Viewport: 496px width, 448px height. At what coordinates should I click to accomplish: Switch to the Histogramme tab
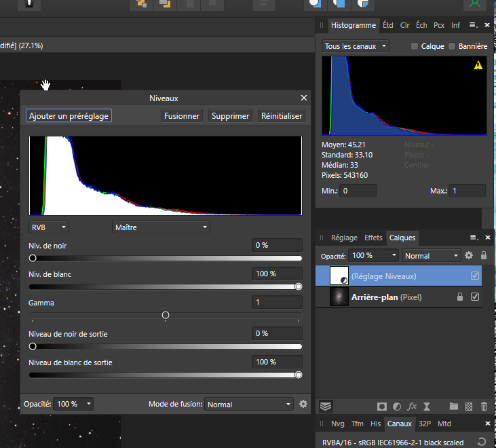coord(354,25)
